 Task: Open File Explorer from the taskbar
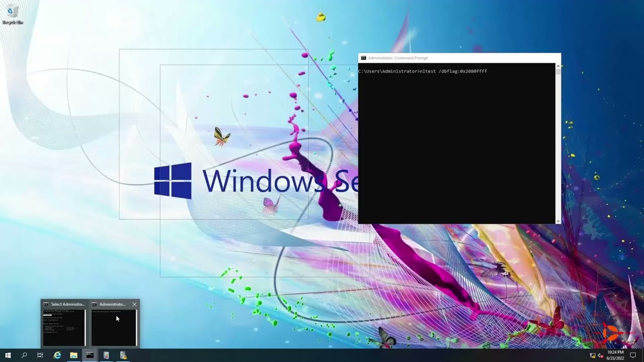pos(73,355)
